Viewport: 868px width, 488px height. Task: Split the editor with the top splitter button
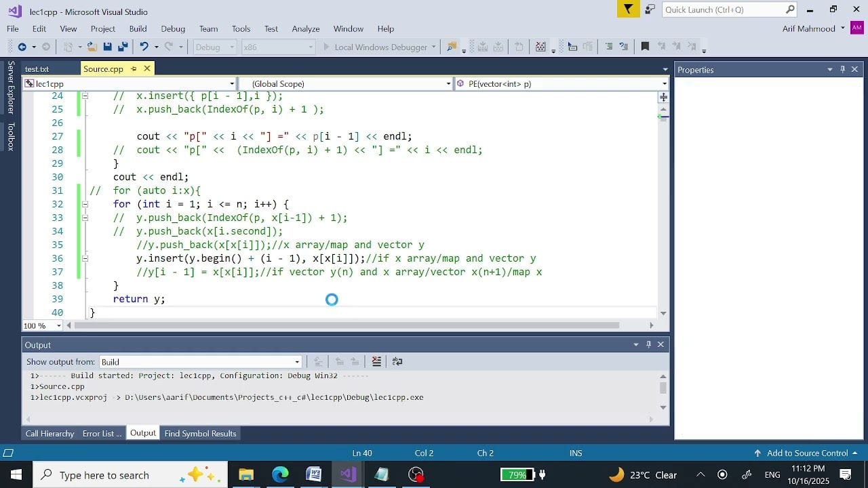[663, 97]
